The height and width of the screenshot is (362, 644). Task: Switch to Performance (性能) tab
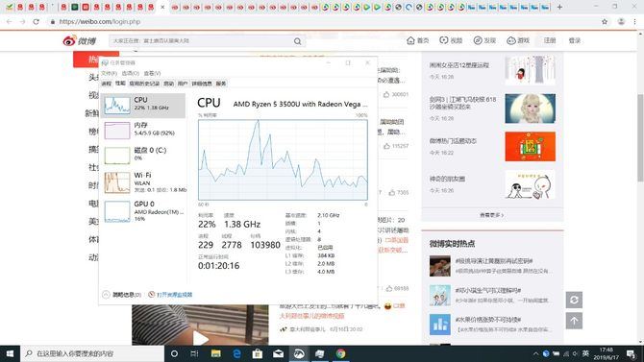click(x=120, y=84)
